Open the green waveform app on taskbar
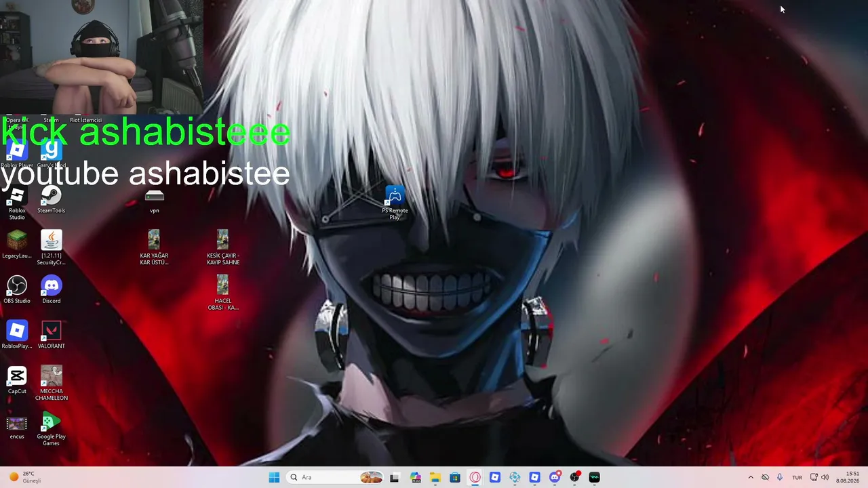The image size is (868, 488). tap(595, 477)
